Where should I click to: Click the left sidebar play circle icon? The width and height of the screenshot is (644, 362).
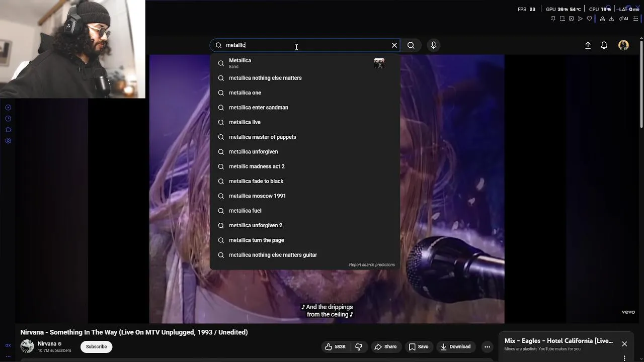tap(8, 108)
